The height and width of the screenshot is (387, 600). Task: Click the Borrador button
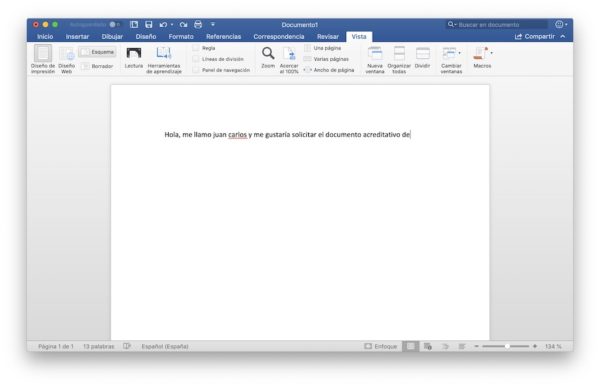(x=98, y=66)
